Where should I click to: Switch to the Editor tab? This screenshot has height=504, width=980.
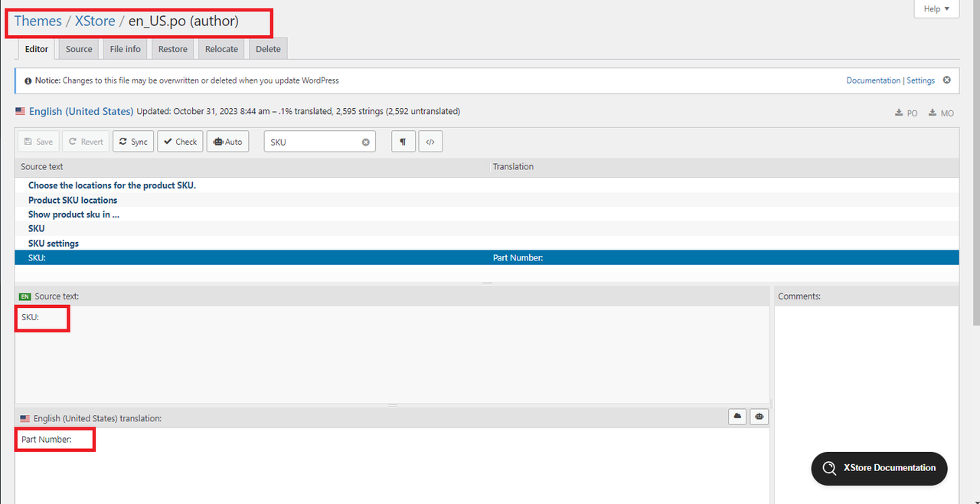point(37,49)
